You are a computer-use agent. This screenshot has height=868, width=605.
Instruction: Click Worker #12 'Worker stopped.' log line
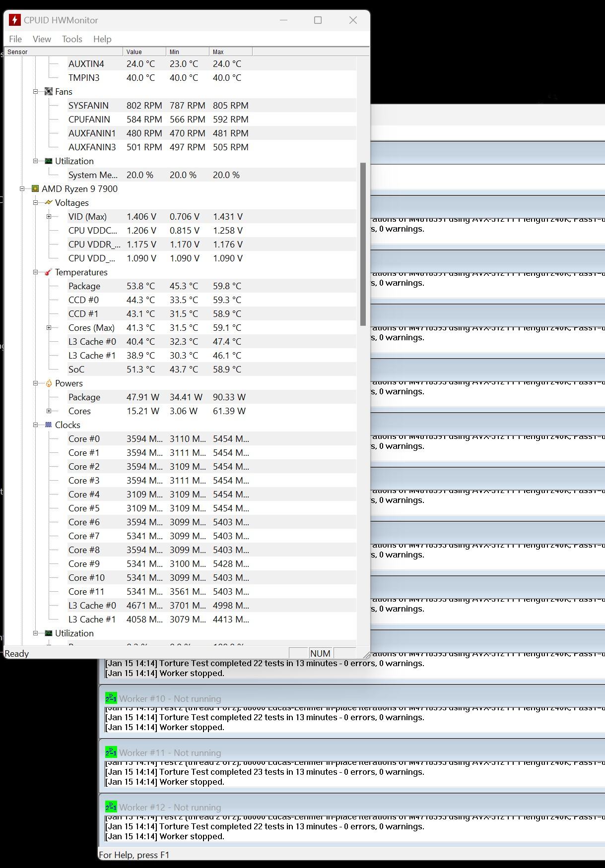pyautogui.click(x=165, y=836)
